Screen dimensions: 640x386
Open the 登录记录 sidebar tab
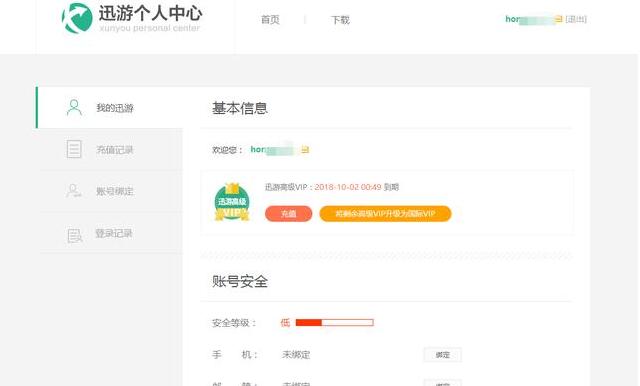tap(111, 233)
